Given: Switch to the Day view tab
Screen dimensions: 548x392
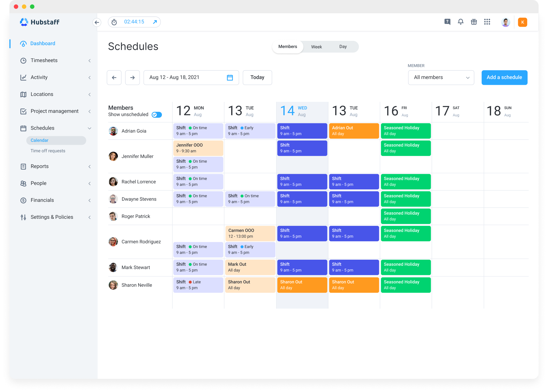Looking at the screenshot, I should coord(343,47).
